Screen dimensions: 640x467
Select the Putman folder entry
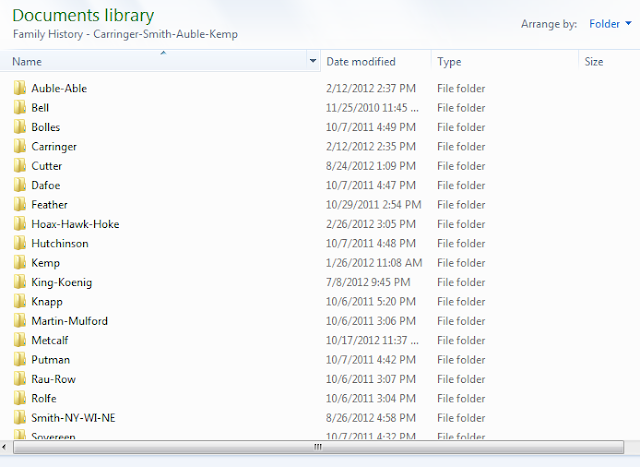[x=50, y=360]
